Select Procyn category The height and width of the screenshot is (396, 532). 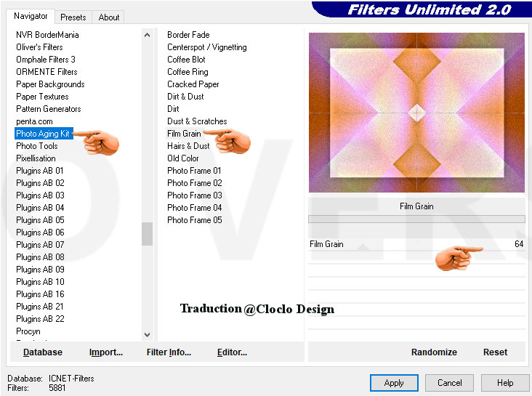point(28,331)
